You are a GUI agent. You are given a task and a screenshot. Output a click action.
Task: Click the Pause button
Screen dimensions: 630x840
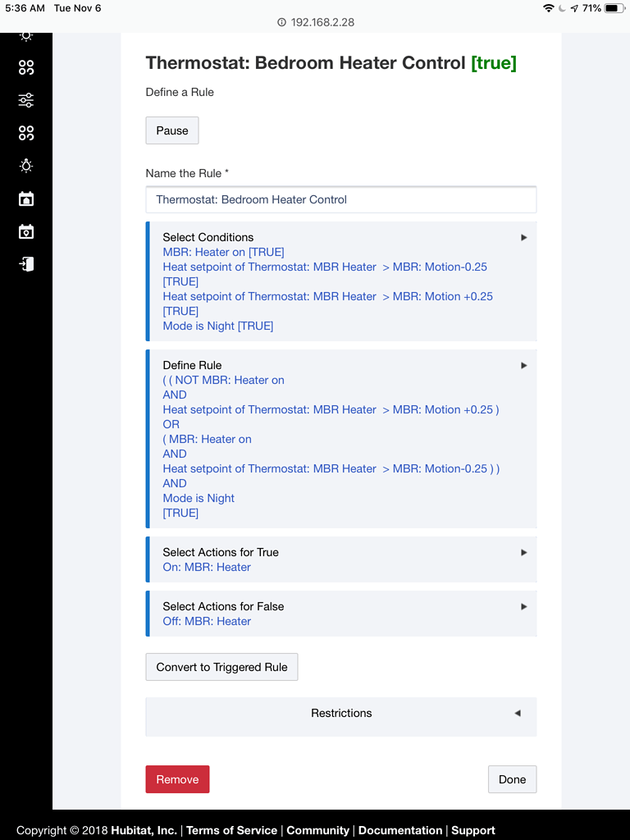point(172,130)
